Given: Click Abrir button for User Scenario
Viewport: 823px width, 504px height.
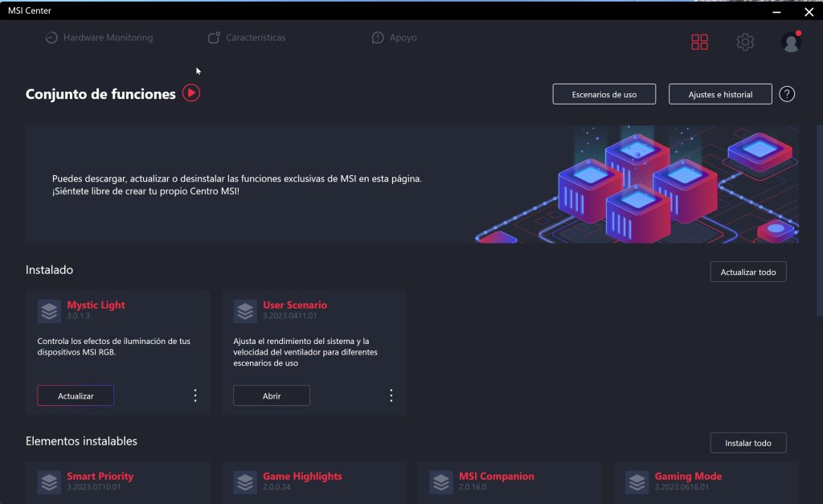Looking at the screenshot, I should [272, 395].
